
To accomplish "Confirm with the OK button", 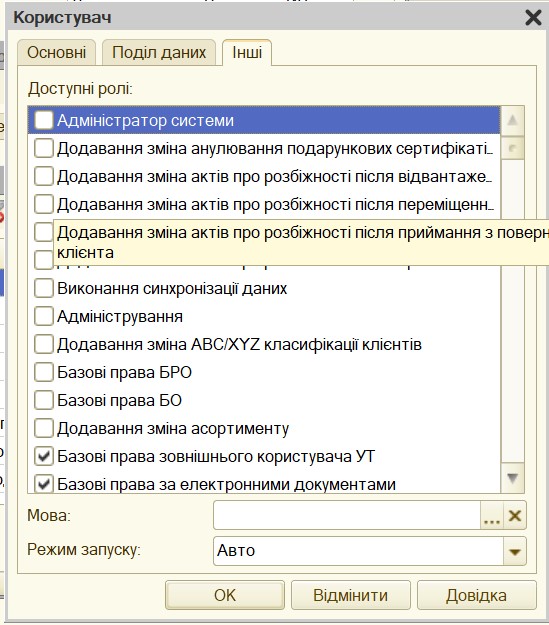I will pyautogui.click(x=225, y=595).
